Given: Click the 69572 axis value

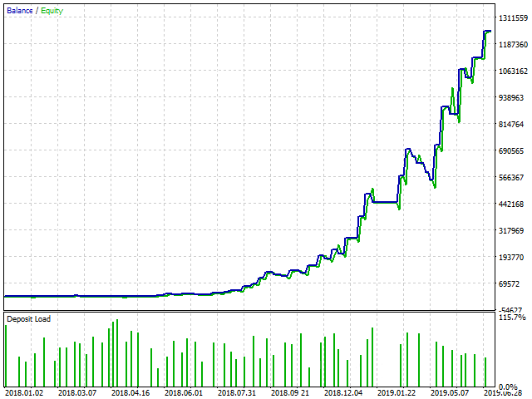Looking at the screenshot, I should coord(509,284).
